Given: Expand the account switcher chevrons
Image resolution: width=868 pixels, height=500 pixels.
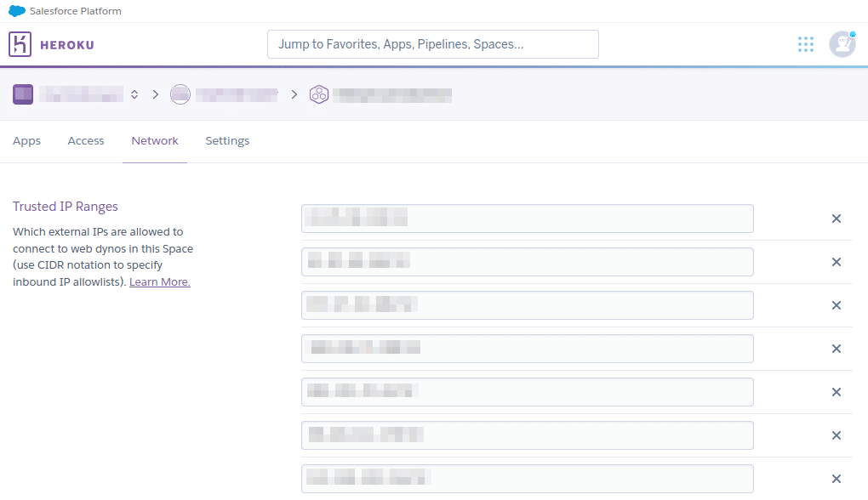Looking at the screenshot, I should 134,94.
